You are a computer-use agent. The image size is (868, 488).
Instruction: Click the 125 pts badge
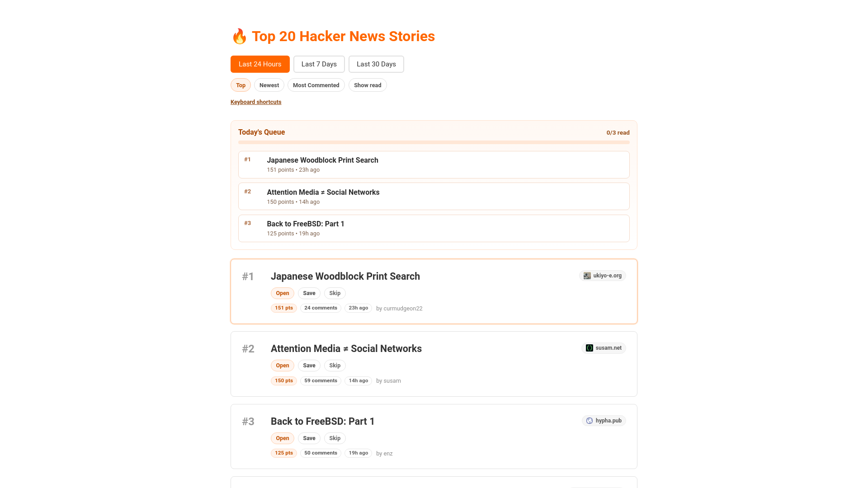pos(284,453)
